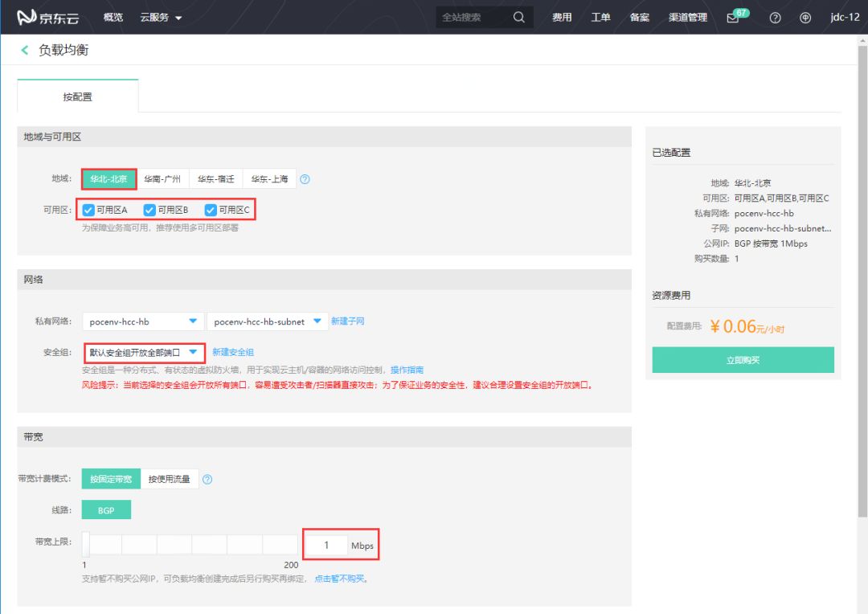
Task: Open the pocenv-hcc-hb-subnet dropdown
Action: point(268,321)
